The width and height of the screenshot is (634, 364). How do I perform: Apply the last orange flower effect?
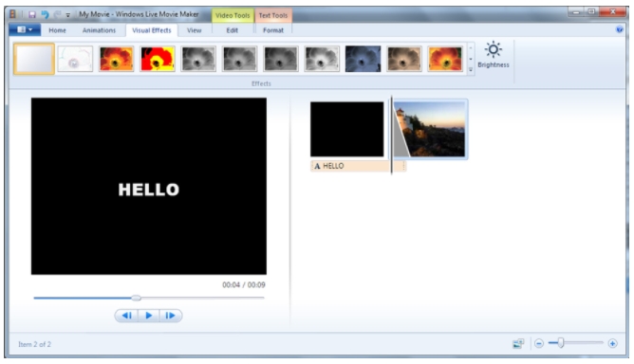[445, 59]
